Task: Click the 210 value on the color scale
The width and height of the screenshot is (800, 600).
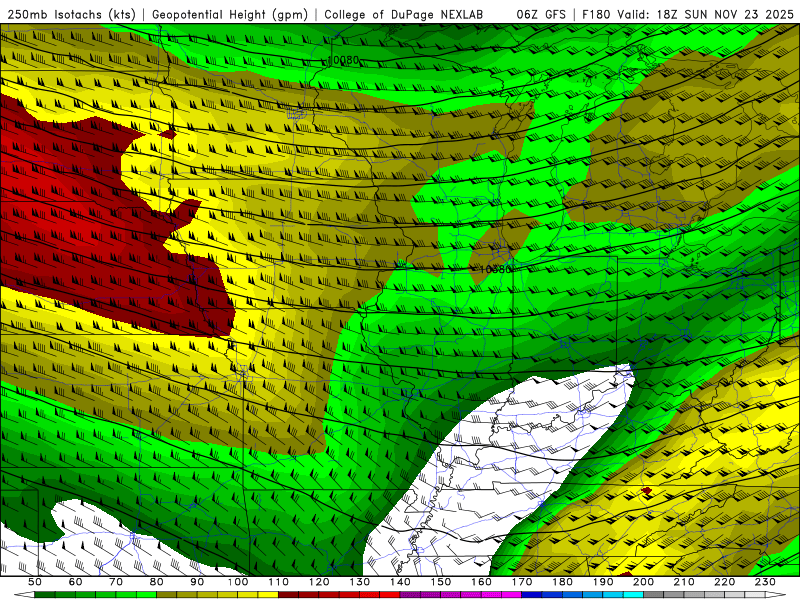Action: click(684, 582)
